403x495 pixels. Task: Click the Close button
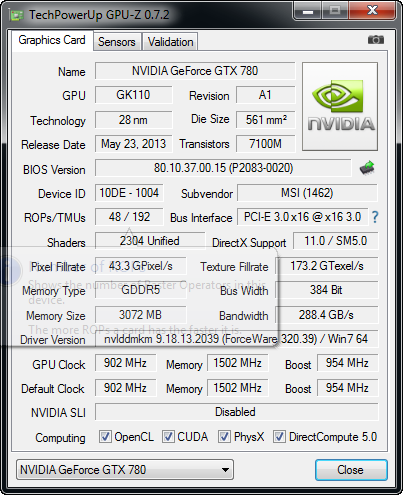pos(351,470)
